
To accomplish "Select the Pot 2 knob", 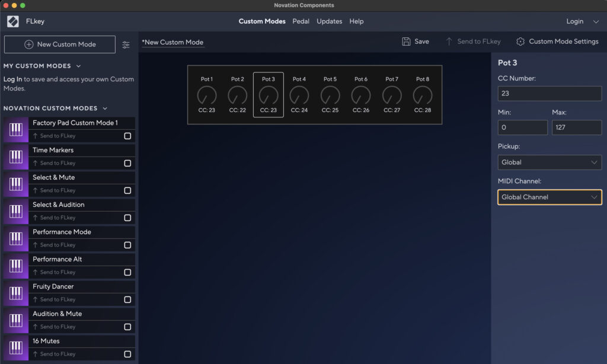I will (237, 95).
